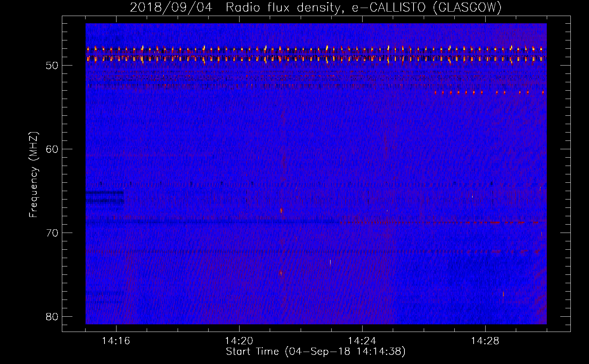Click the 14:28 time tick label
This screenshot has width=589, height=364.
coord(485,341)
